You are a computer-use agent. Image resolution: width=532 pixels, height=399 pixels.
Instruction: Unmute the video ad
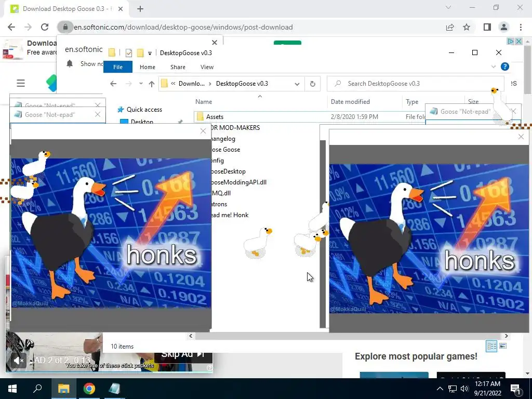(18, 361)
